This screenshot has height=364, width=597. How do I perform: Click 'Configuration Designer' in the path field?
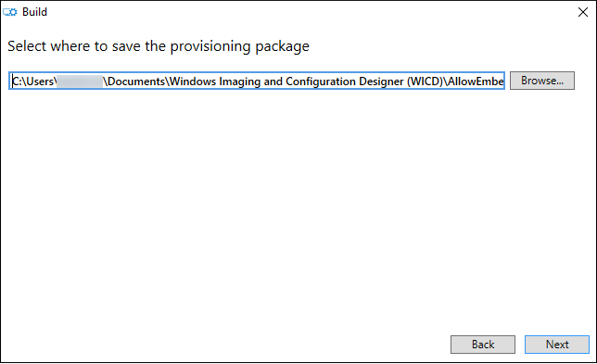pyautogui.click(x=345, y=82)
